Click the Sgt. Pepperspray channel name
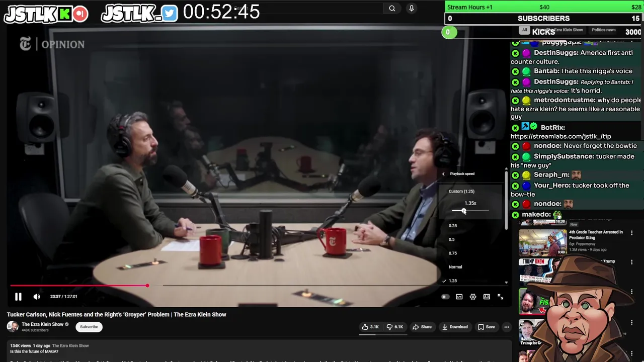 click(581, 244)
